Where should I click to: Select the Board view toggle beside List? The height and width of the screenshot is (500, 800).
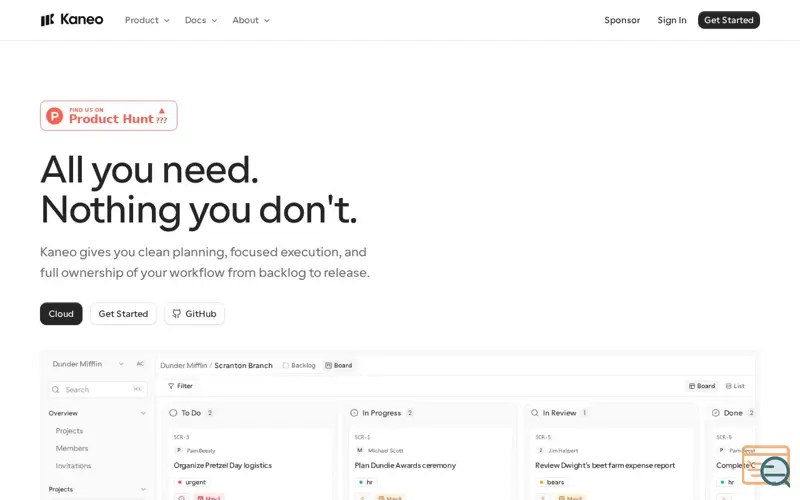point(702,386)
